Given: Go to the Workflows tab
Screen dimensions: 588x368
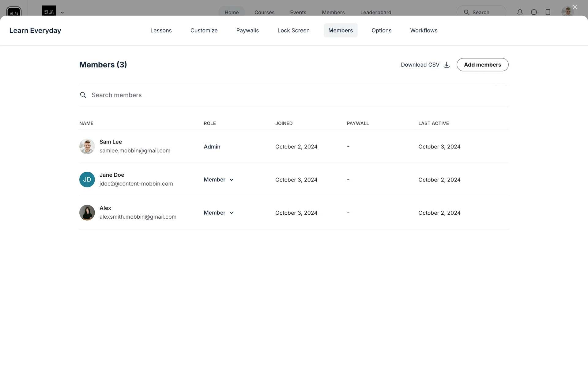Looking at the screenshot, I should point(424,30).
